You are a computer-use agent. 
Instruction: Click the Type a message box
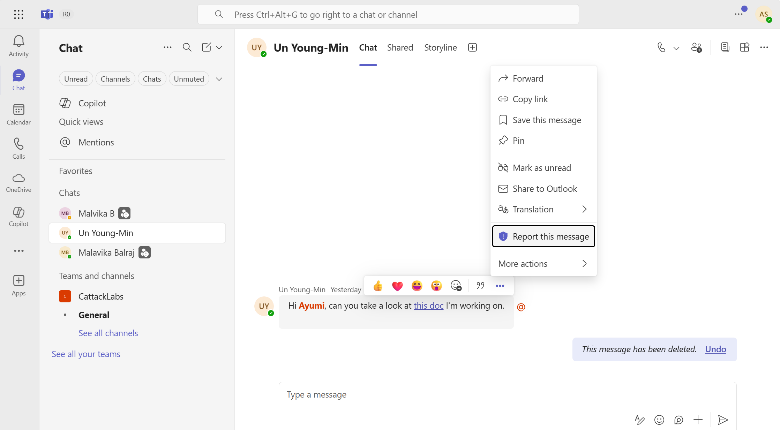click(507, 395)
